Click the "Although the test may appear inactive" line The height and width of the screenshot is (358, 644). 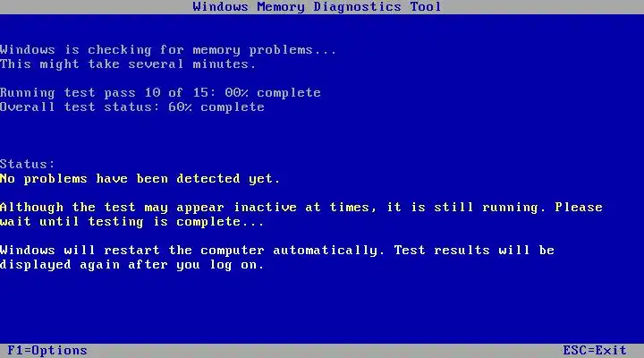click(301, 207)
